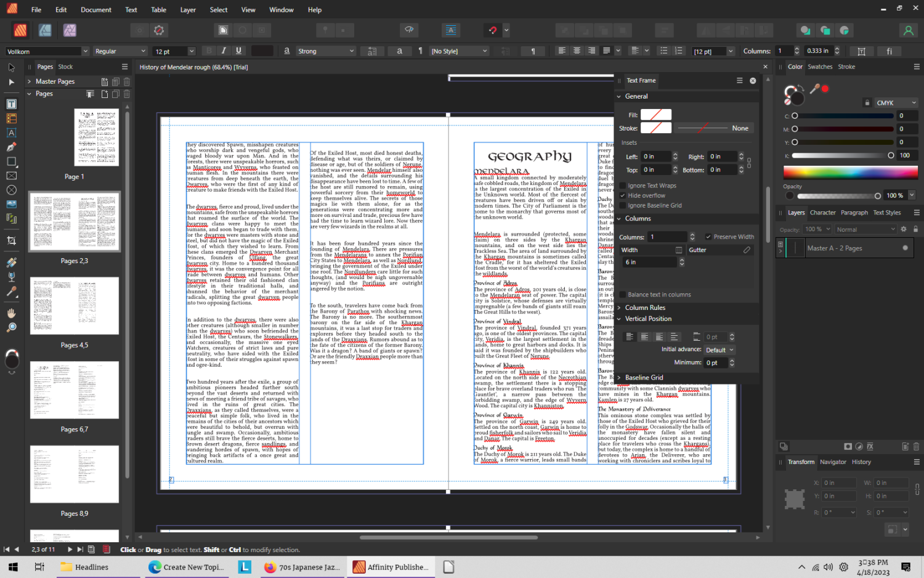Toggle bold text formatting
The width and height of the screenshot is (924, 578).
(x=209, y=51)
